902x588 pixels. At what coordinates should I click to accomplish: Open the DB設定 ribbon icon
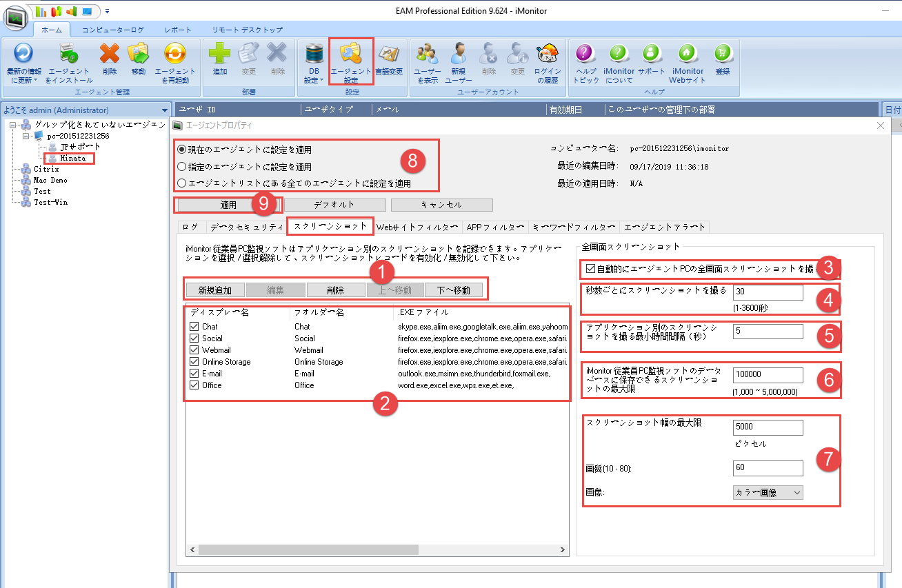tap(314, 54)
